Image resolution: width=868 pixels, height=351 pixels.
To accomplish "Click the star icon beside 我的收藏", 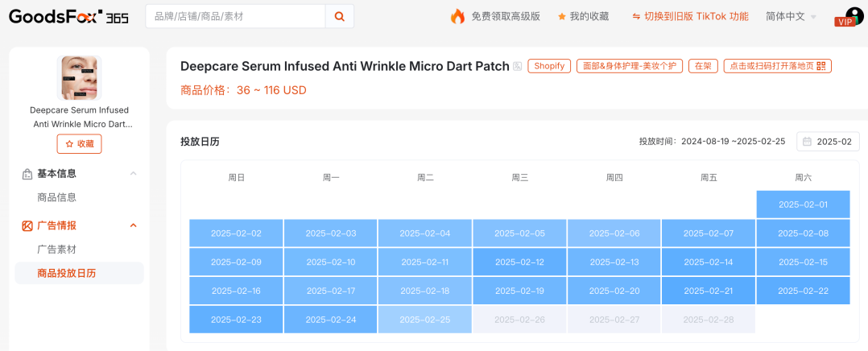I will coord(562,17).
